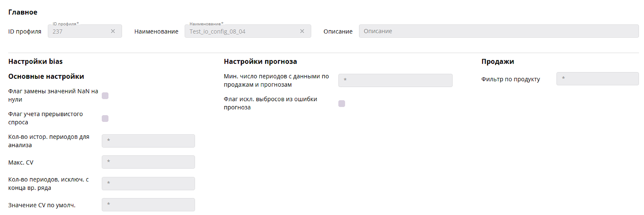The height and width of the screenshot is (215, 644).
Task: Enable Флаг замены значений NaN на нули checkbox
Action: [x=105, y=96]
